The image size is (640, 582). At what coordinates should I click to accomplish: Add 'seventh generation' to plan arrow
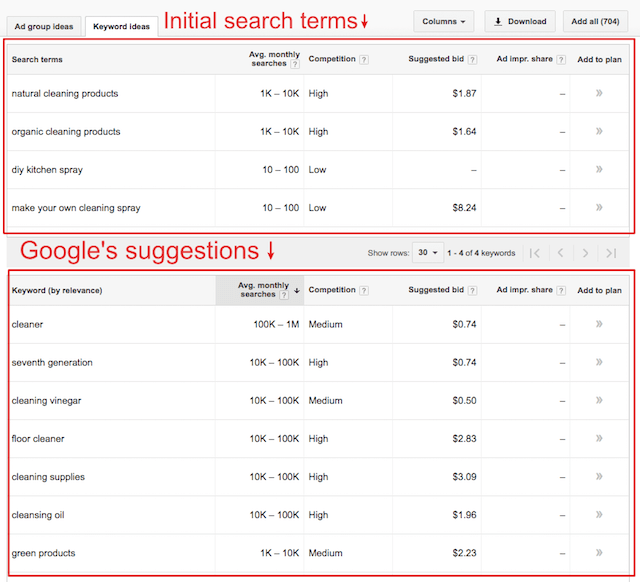(x=599, y=362)
